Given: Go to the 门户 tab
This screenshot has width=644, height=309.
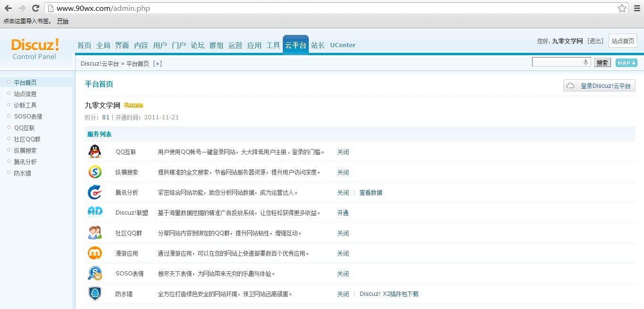Looking at the screenshot, I should [x=178, y=45].
